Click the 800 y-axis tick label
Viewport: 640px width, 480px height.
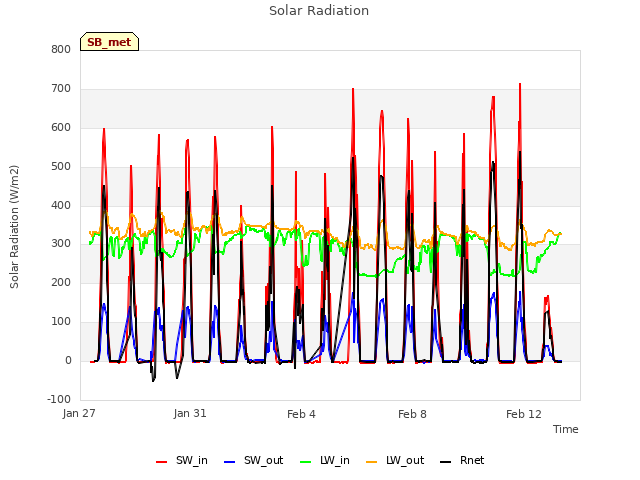(61, 49)
